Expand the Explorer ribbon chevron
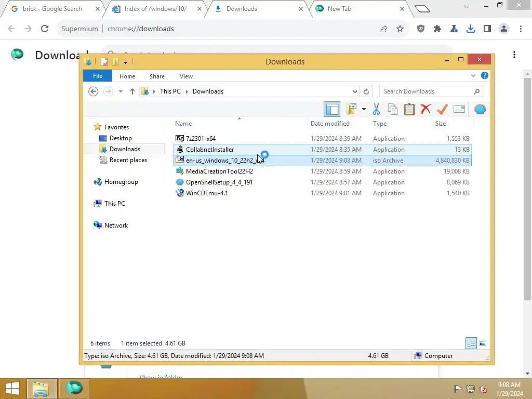The width and height of the screenshot is (532, 399). (x=473, y=76)
